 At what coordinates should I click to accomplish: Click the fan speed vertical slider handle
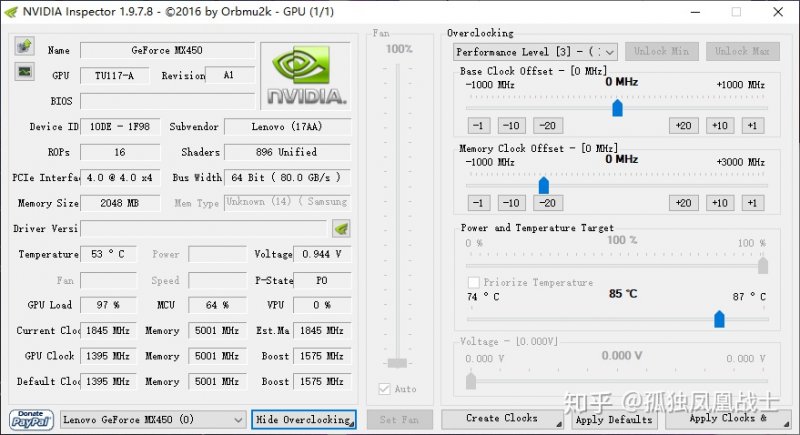coord(397,363)
